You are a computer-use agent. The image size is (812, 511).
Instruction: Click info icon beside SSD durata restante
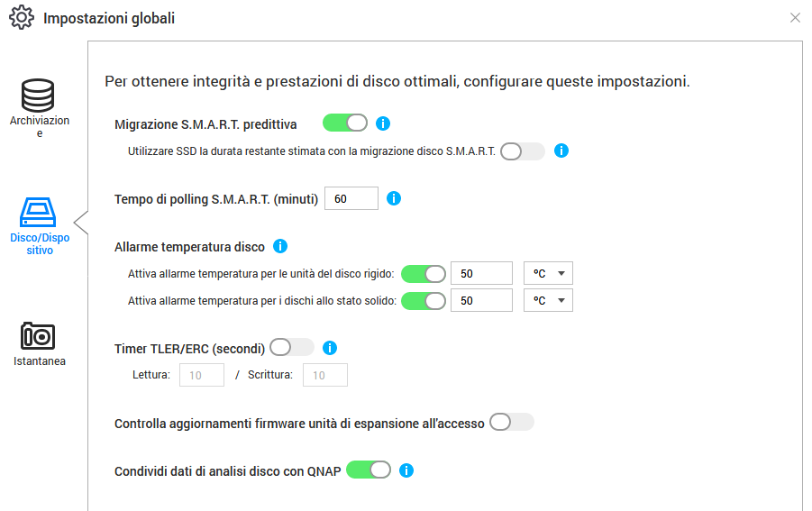[561, 151]
